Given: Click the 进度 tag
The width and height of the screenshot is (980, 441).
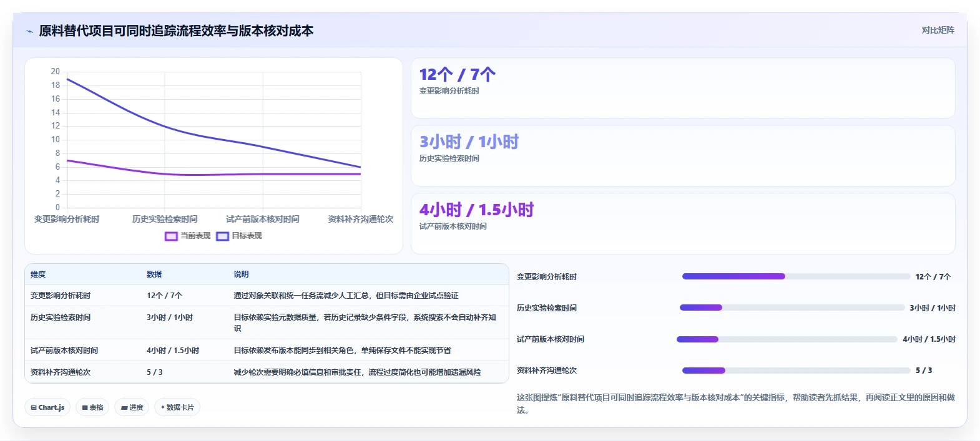Looking at the screenshot, I should [132, 407].
